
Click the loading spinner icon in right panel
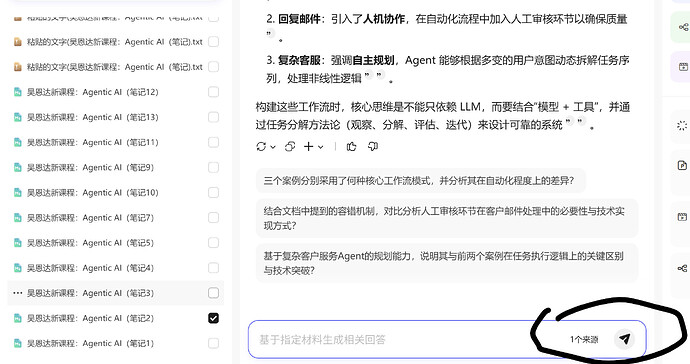(682, 126)
